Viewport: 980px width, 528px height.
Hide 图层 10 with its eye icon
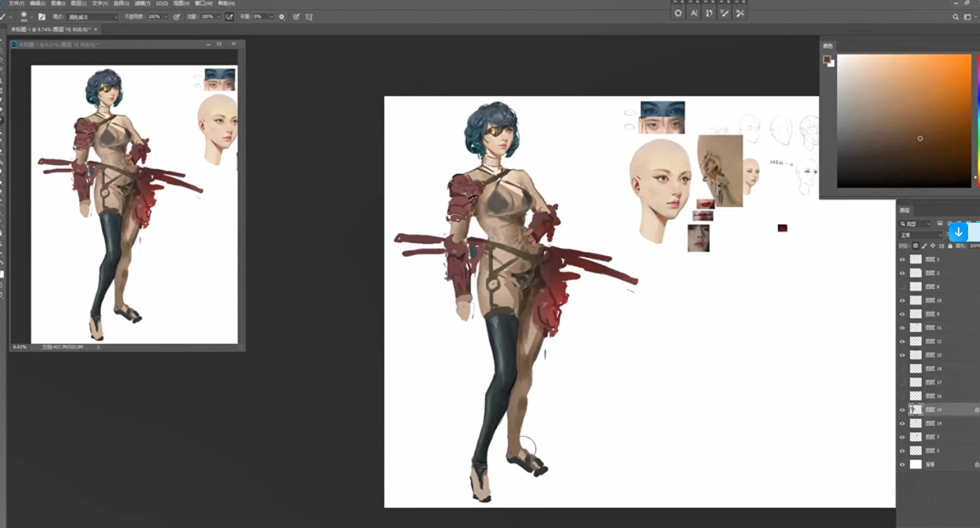click(902, 300)
